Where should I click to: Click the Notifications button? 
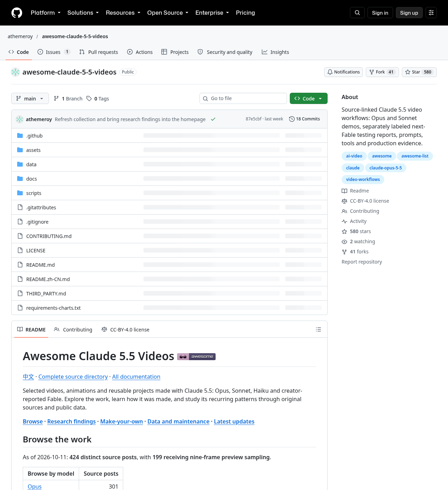pos(343,72)
